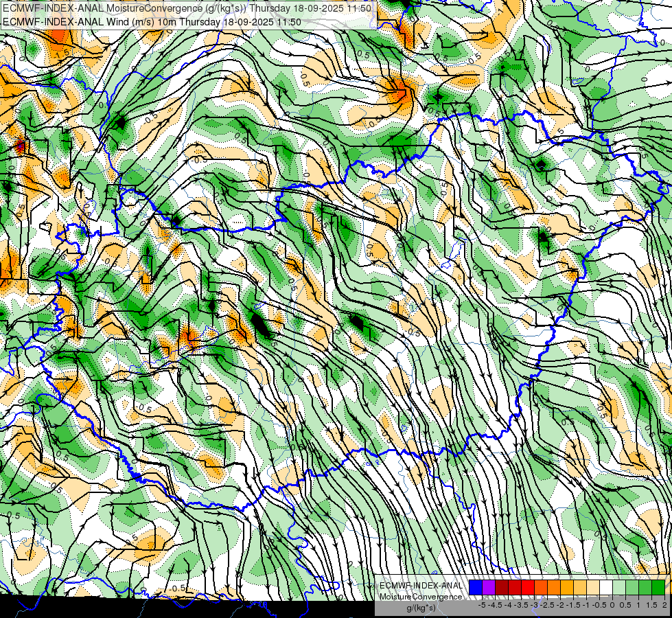Click the 'Wind (m/s) 10m' title line
The image size is (672, 618).
[152, 22]
